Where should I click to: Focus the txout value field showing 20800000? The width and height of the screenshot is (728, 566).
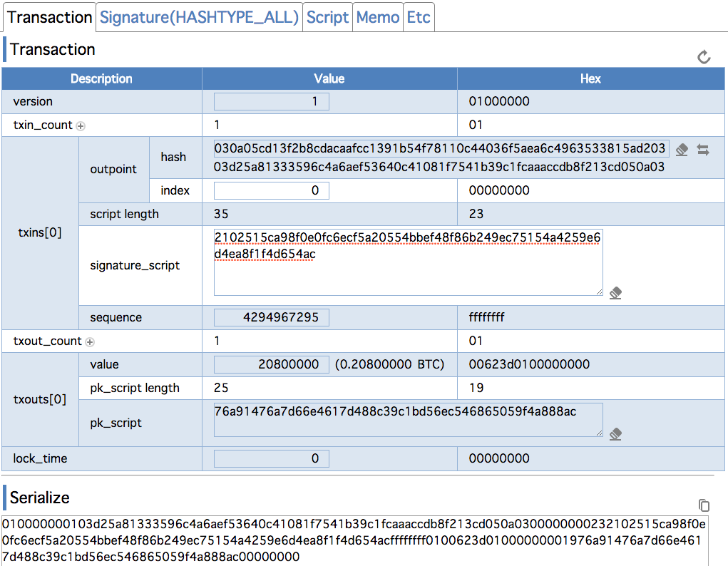[272, 364]
